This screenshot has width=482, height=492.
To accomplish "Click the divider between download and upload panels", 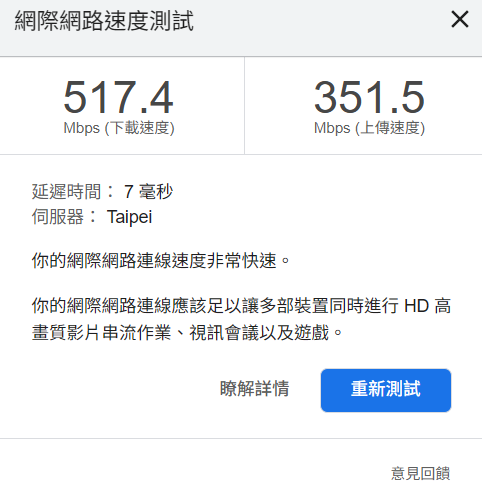I will coord(244,106).
